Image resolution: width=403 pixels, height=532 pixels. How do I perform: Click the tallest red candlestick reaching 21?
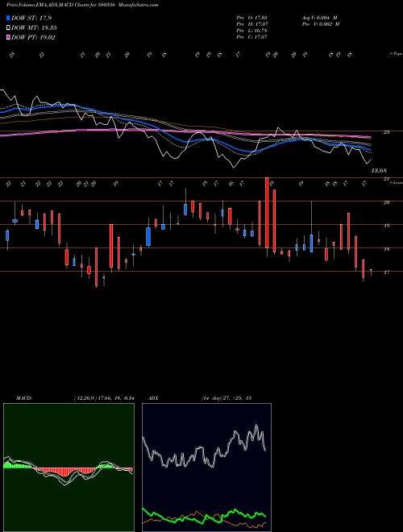click(x=267, y=213)
